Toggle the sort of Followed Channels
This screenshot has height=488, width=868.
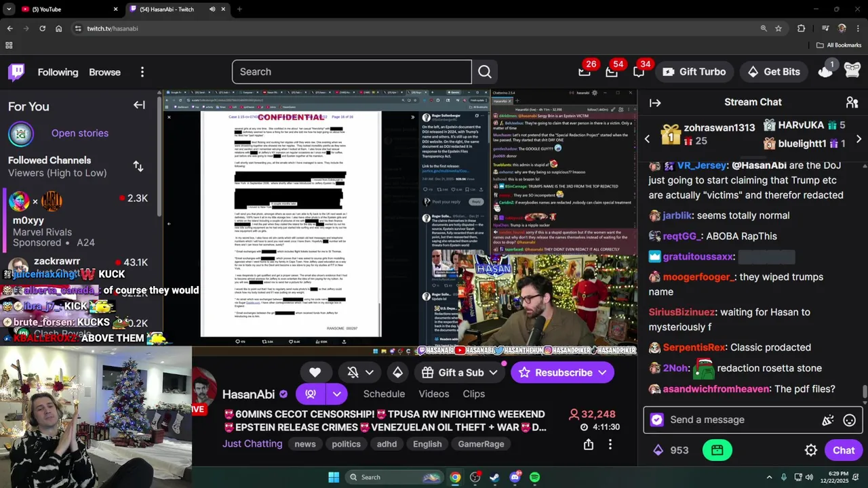point(138,166)
